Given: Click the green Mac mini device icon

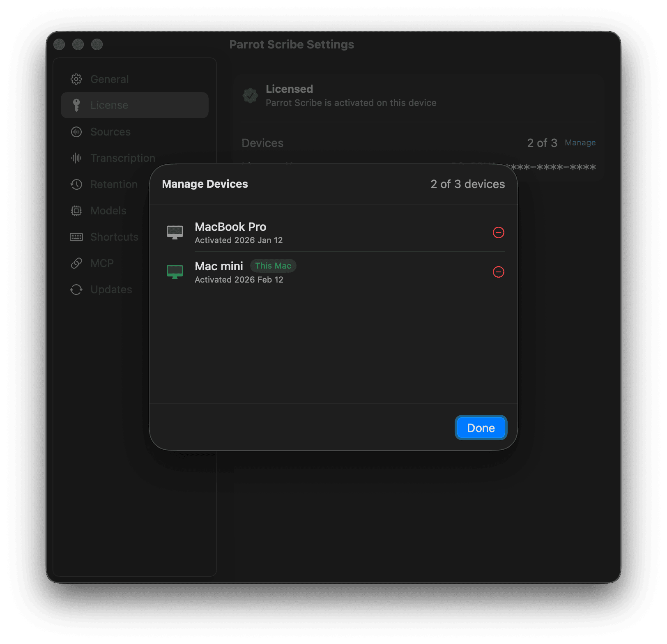Looking at the screenshot, I should coord(175,271).
